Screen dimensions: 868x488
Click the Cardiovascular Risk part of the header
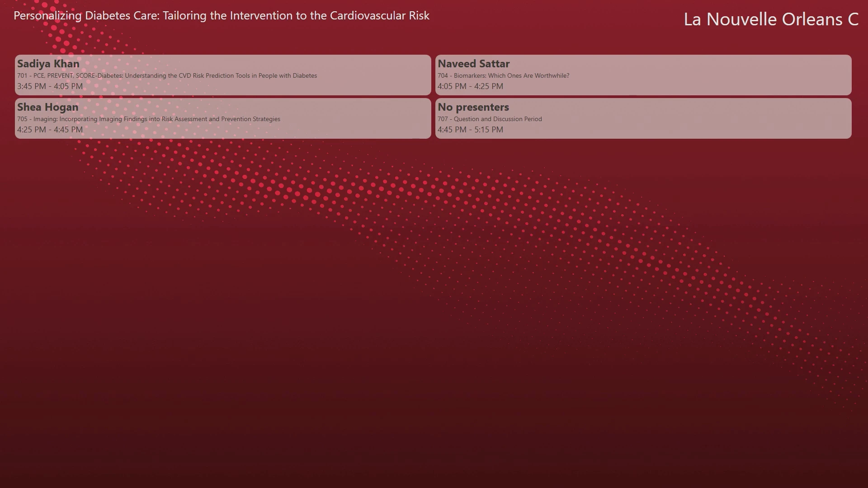pyautogui.click(x=380, y=15)
